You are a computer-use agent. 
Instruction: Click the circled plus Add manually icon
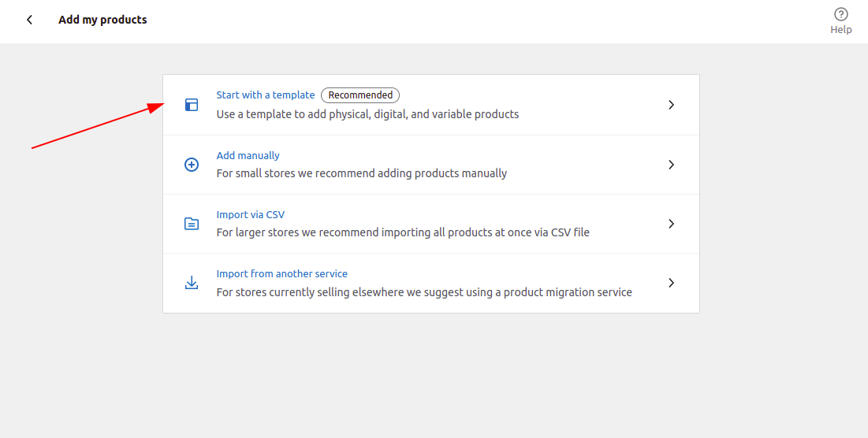pos(192,164)
